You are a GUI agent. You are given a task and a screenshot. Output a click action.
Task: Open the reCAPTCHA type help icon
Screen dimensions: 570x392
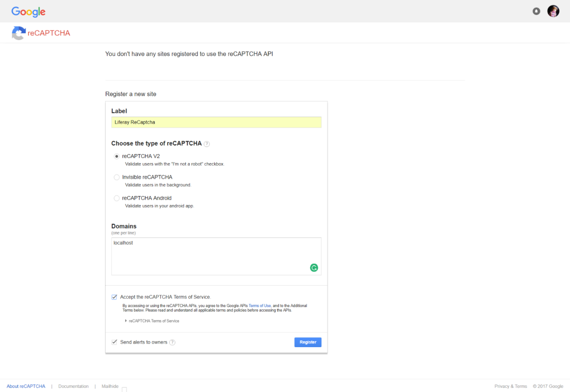tap(206, 144)
